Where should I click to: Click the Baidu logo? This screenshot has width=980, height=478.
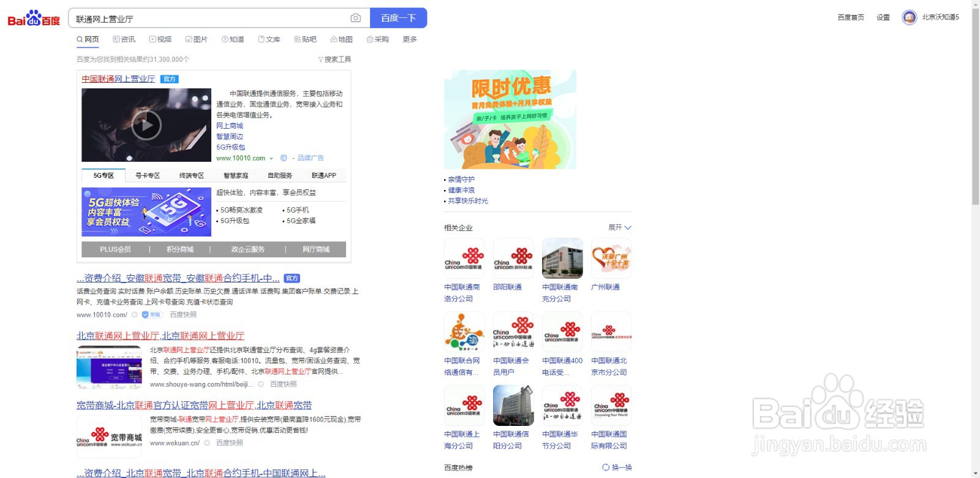pos(34,18)
